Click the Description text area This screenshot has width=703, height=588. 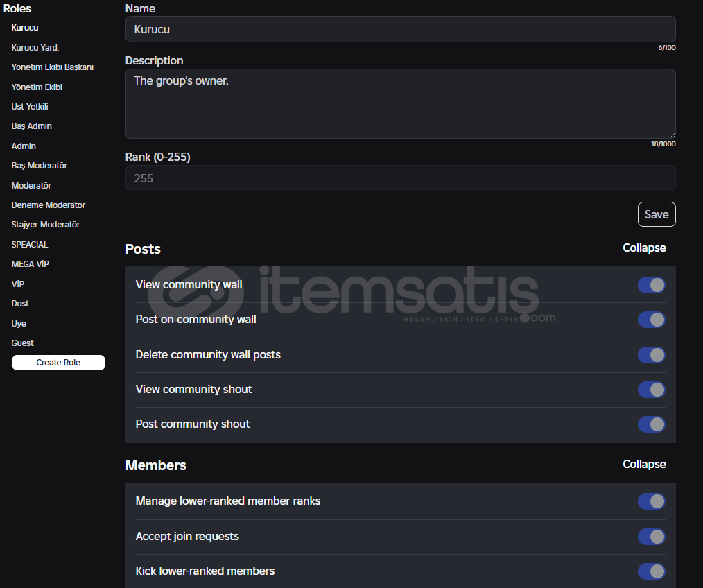[x=400, y=103]
